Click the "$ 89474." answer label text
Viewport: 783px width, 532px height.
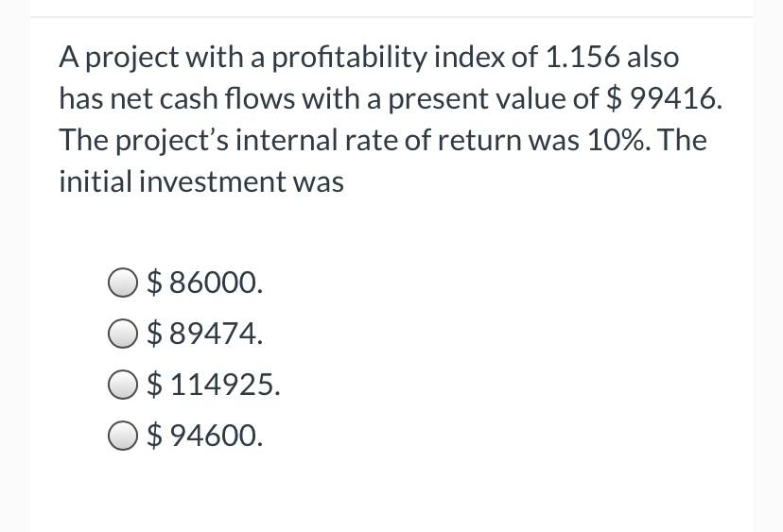tap(205, 334)
